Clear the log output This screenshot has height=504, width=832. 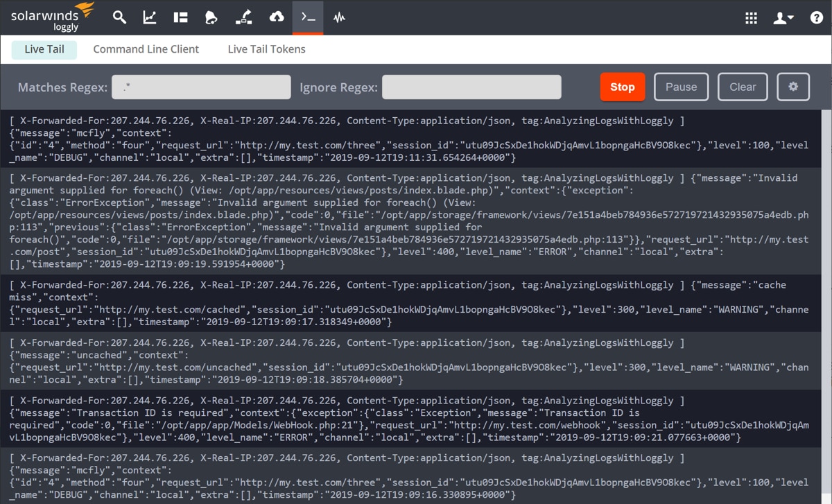(743, 87)
